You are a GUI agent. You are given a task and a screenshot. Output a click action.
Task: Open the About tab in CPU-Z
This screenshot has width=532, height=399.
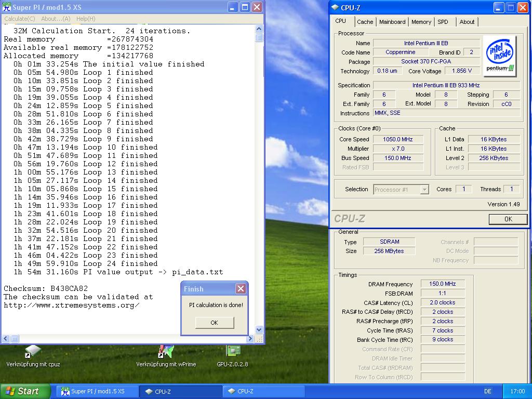[x=467, y=22]
